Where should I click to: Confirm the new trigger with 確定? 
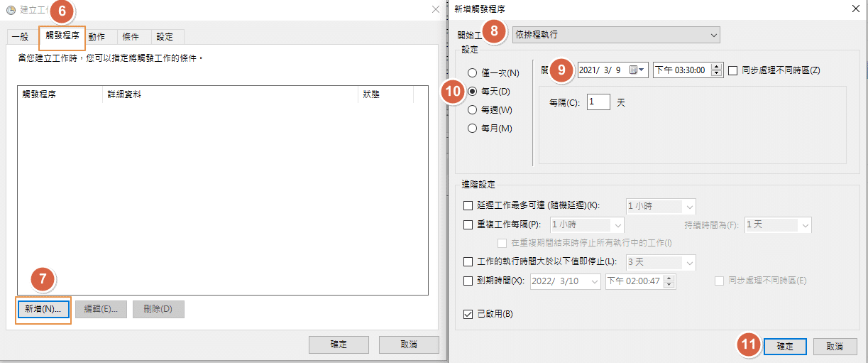(x=785, y=346)
